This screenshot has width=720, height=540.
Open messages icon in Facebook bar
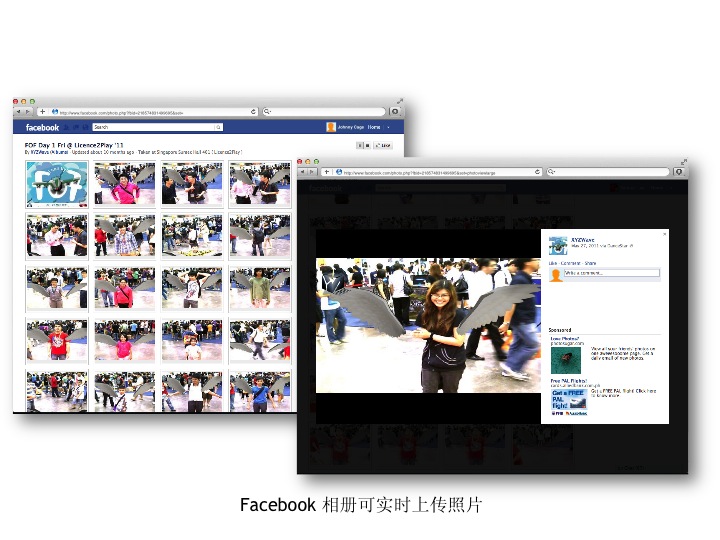point(76,127)
